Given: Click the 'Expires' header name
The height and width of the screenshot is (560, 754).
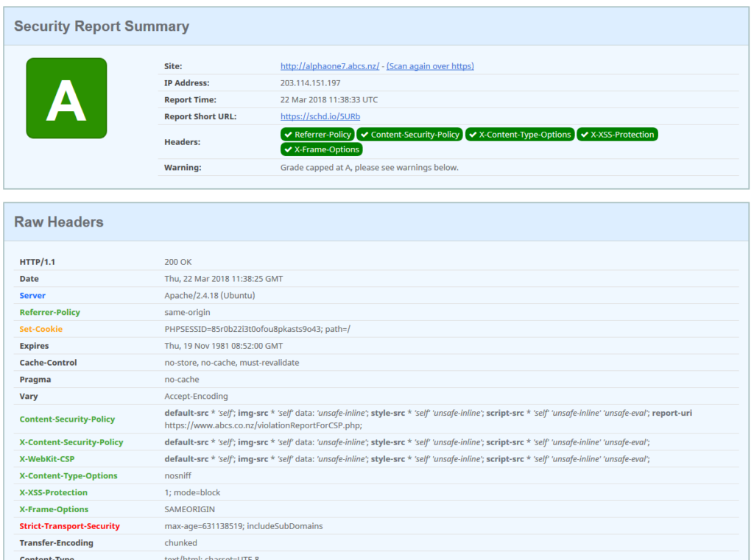Looking at the screenshot, I should point(34,346).
